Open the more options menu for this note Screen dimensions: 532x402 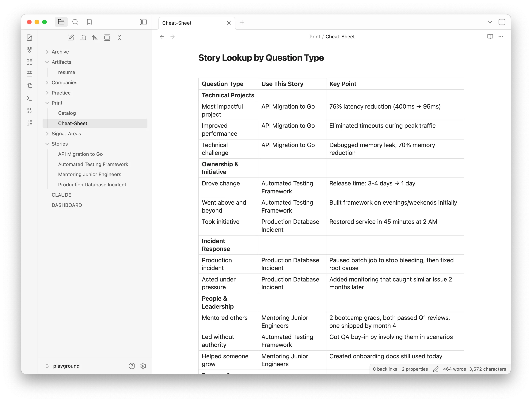pyautogui.click(x=501, y=36)
